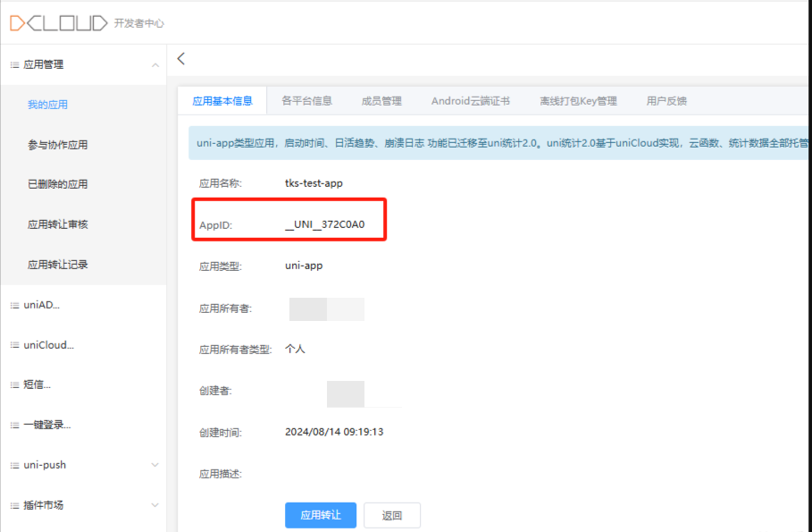Screen dimensions: 812x532
Task: Expand the 插件市场 chevron
Action: coord(155,505)
